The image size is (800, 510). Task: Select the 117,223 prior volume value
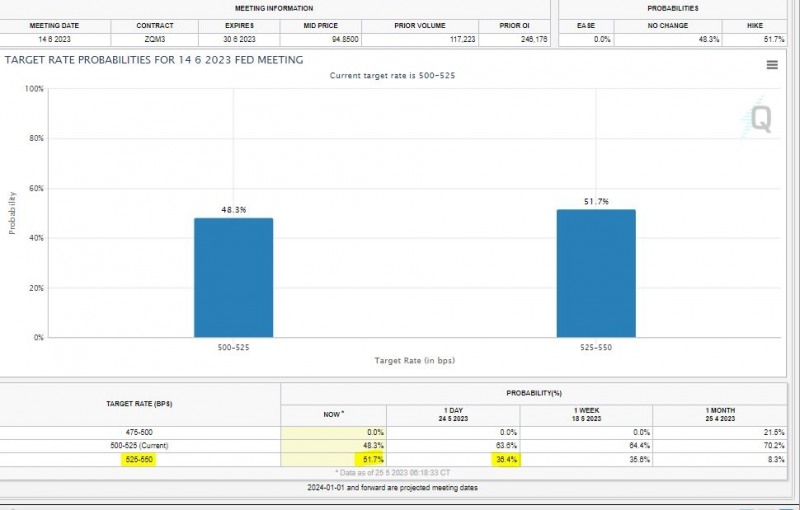(x=463, y=39)
